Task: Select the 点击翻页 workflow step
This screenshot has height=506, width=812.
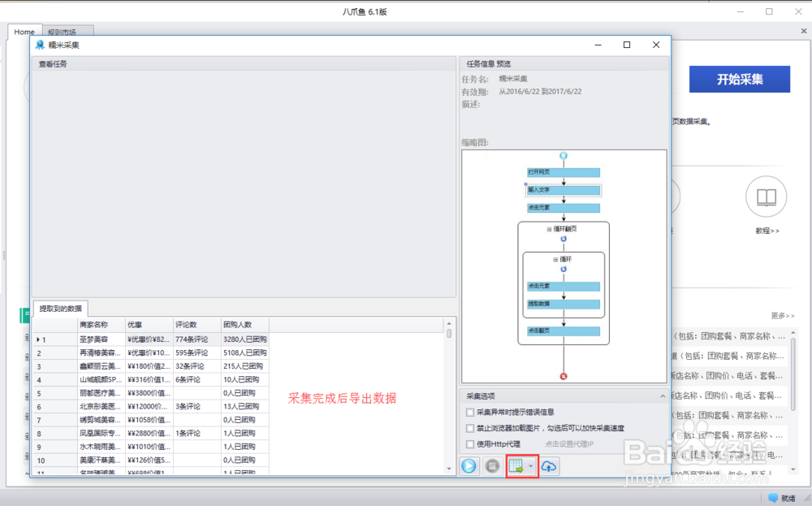Action: (x=564, y=331)
